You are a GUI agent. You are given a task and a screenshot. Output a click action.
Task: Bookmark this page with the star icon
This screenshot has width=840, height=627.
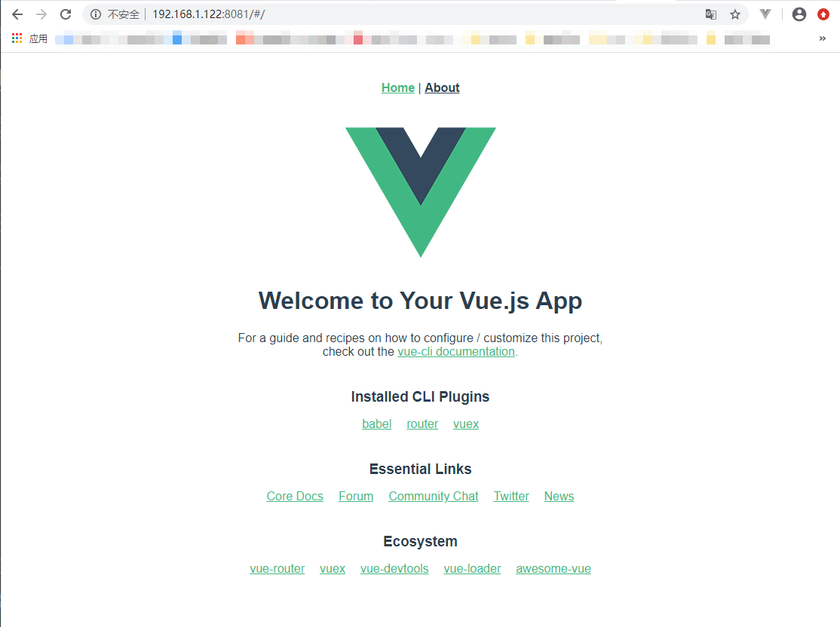735,14
